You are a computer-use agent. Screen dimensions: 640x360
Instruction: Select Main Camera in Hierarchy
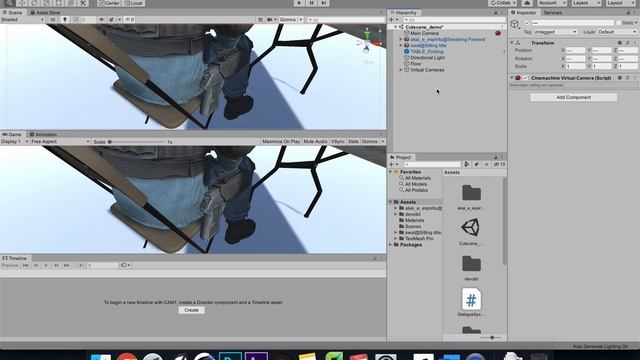pyautogui.click(x=424, y=33)
